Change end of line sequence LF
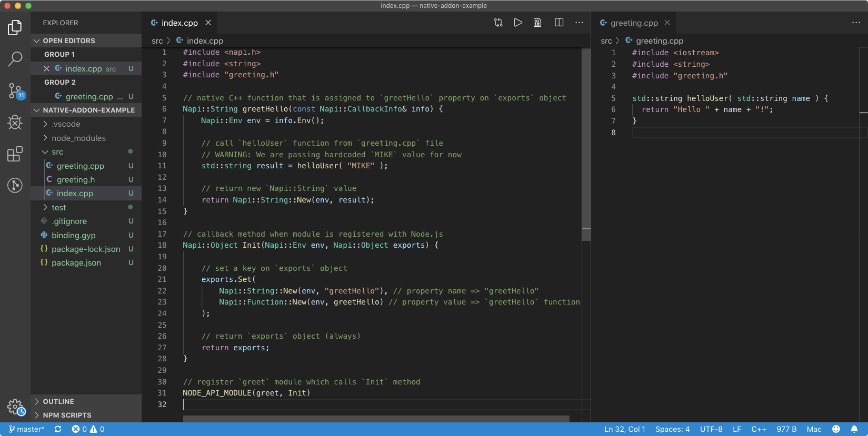 (737, 429)
